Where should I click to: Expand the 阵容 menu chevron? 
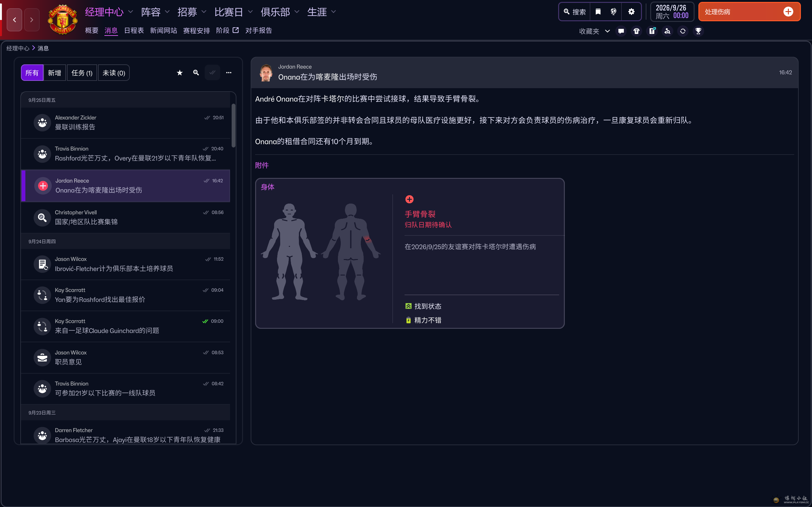167,12
